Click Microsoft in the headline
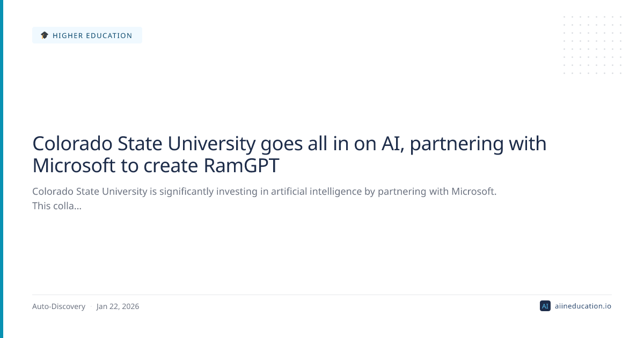The image size is (644, 338). [74, 166]
